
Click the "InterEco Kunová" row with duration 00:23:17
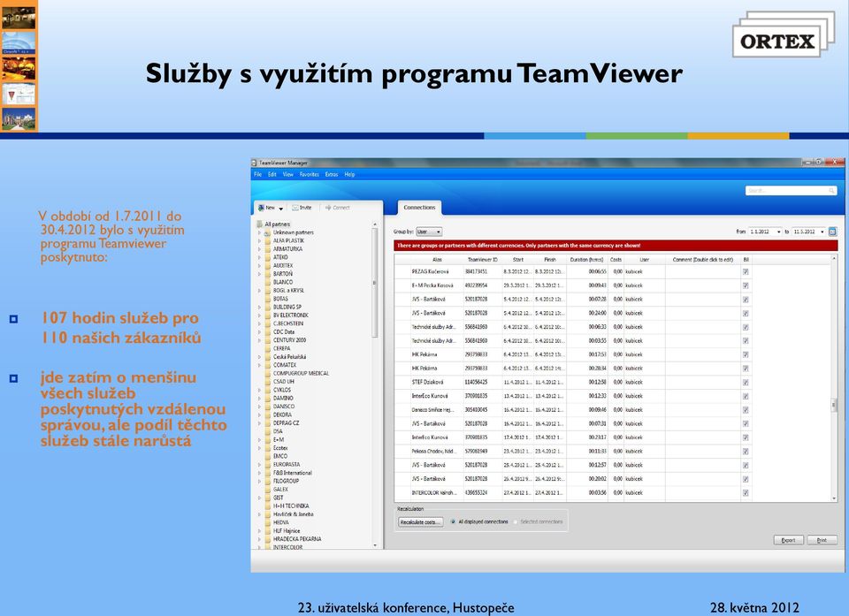point(573,437)
